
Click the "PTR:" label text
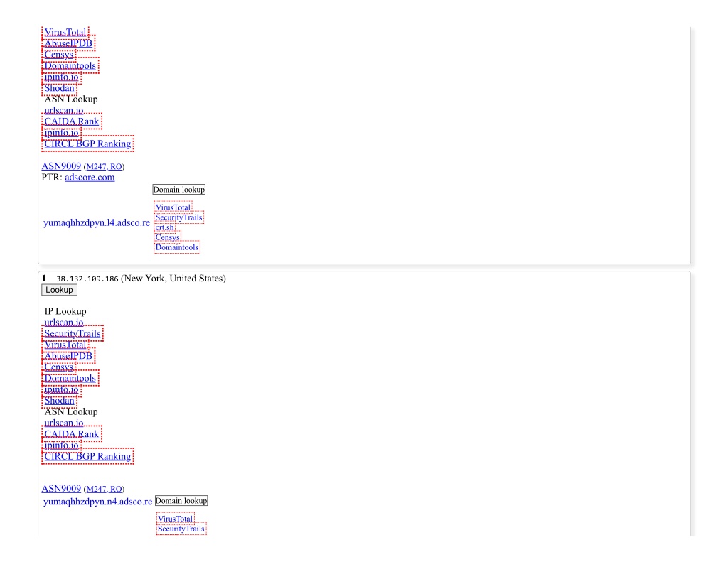(51, 178)
